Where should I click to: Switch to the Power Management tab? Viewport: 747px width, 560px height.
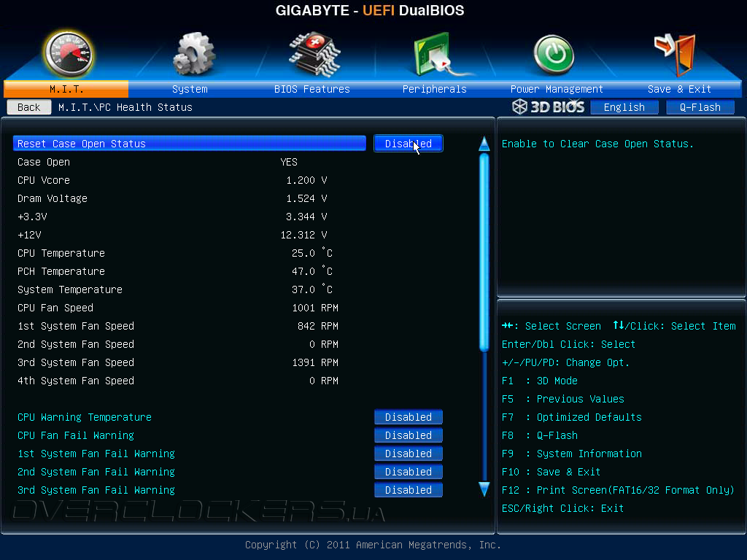tap(557, 89)
